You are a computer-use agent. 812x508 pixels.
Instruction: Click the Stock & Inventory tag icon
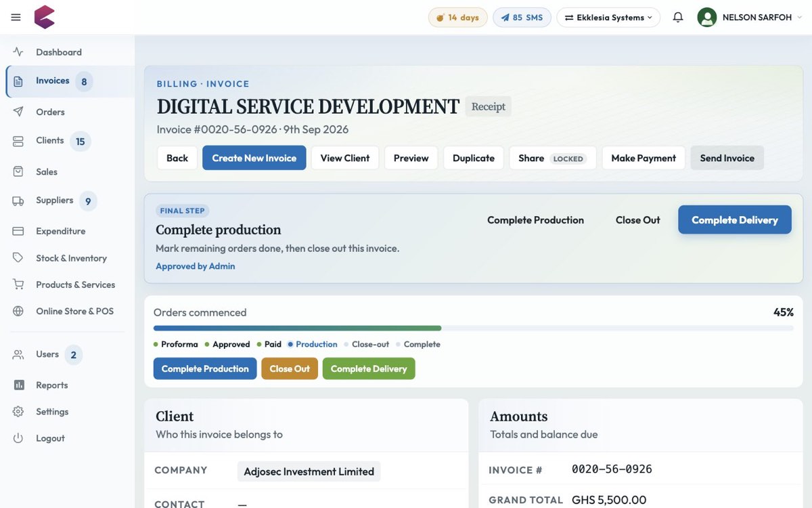click(18, 258)
